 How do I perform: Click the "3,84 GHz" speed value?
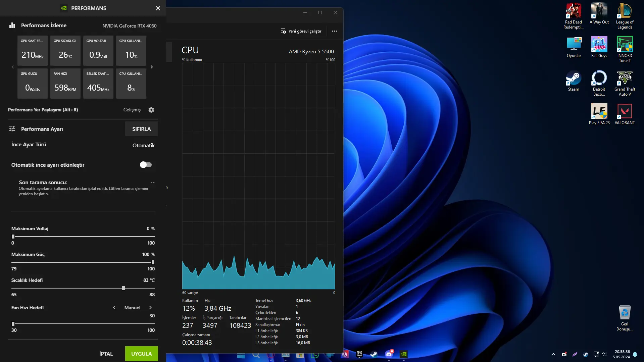coord(218,308)
